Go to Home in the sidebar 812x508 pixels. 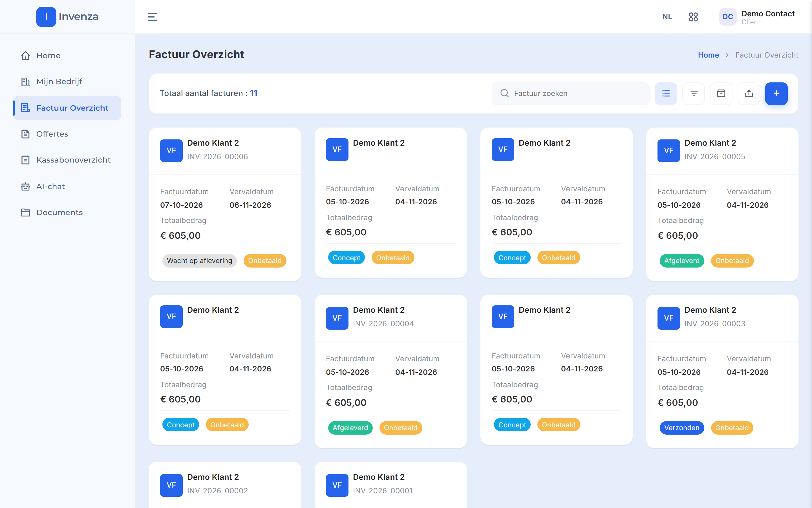click(67, 55)
